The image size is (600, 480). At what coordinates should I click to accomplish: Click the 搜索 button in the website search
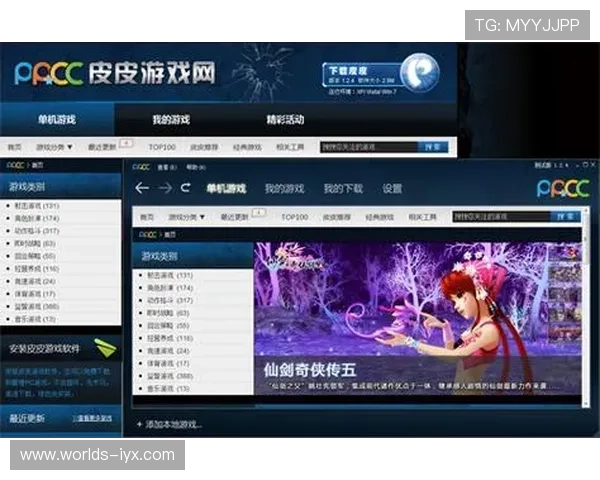432,147
